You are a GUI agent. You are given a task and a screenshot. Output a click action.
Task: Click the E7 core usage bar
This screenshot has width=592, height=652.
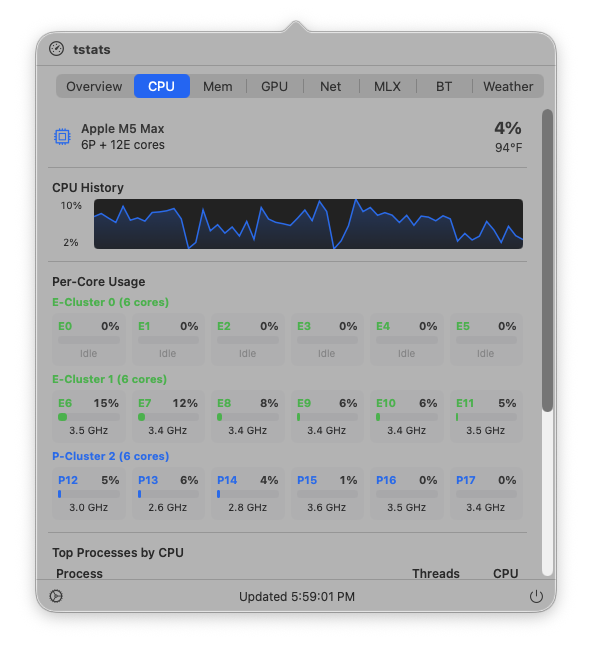pyautogui.click(x=168, y=417)
